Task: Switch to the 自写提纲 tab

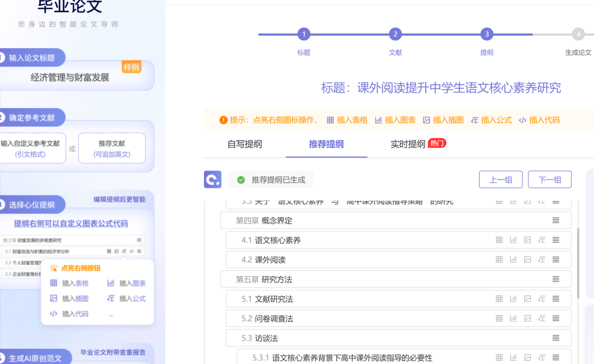Action: point(244,145)
